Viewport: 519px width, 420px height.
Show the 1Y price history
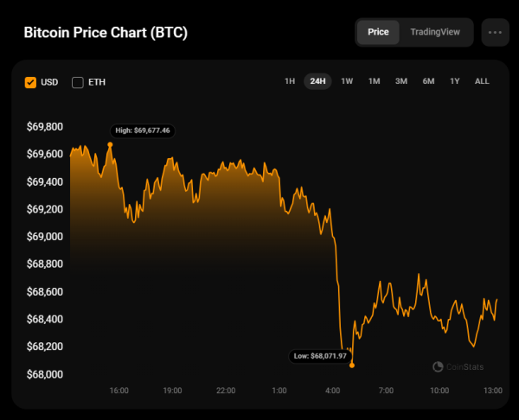(455, 81)
